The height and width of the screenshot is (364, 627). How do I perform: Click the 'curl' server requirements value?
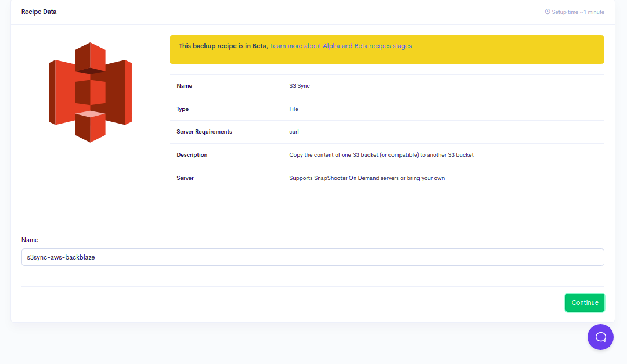tap(294, 132)
